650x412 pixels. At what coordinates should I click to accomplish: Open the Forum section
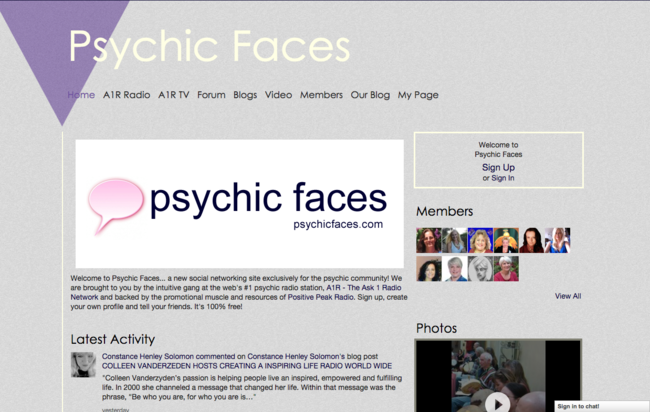pos(211,95)
